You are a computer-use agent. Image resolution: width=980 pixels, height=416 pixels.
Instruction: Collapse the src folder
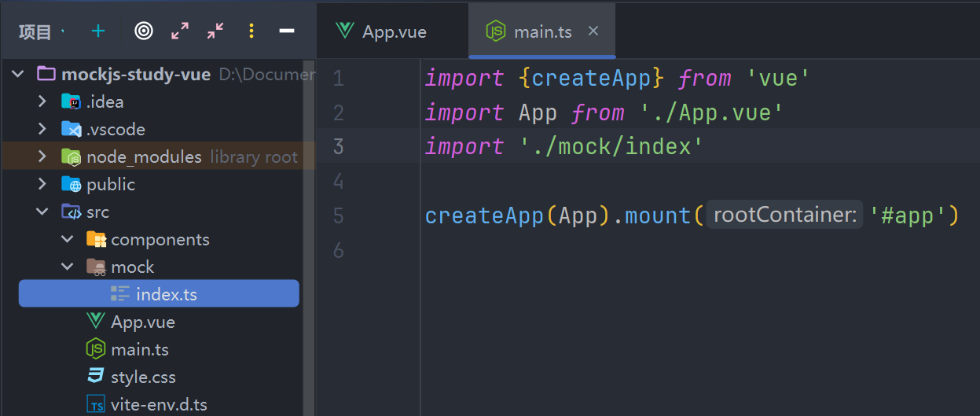point(42,212)
